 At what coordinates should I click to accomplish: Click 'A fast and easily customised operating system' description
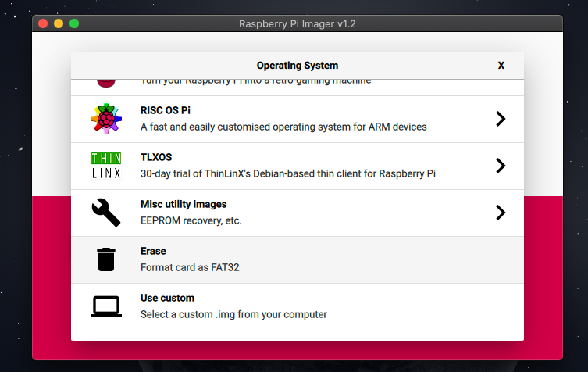(x=283, y=127)
